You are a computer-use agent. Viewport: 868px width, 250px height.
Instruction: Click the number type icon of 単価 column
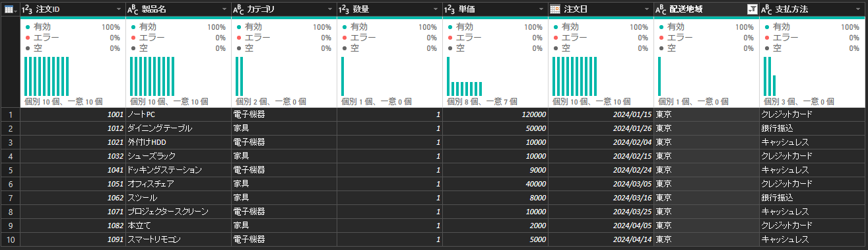point(450,9)
